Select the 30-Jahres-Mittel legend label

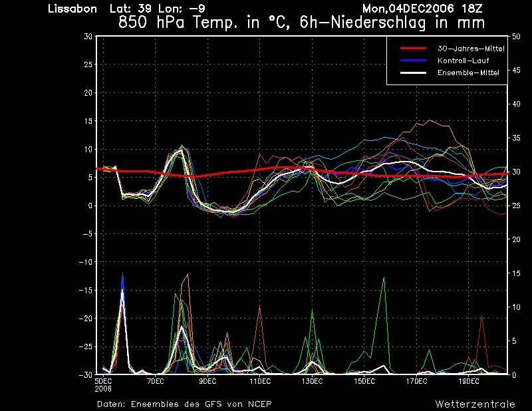[x=471, y=49]
